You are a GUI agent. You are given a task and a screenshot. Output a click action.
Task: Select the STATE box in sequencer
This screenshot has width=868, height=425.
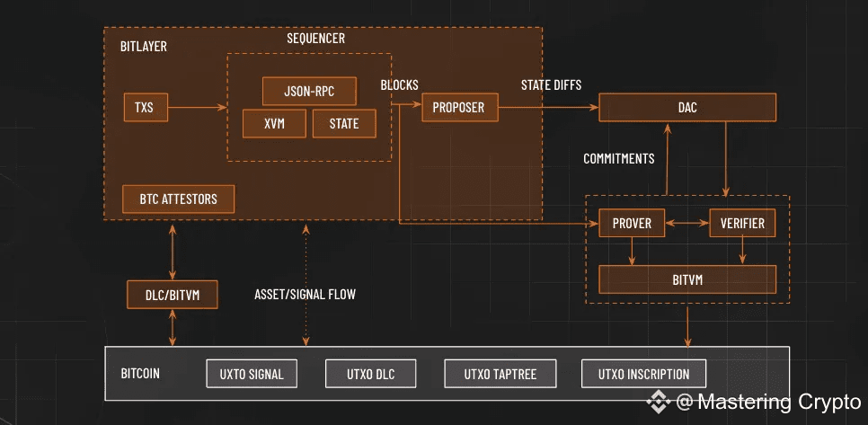click(344, 123)
